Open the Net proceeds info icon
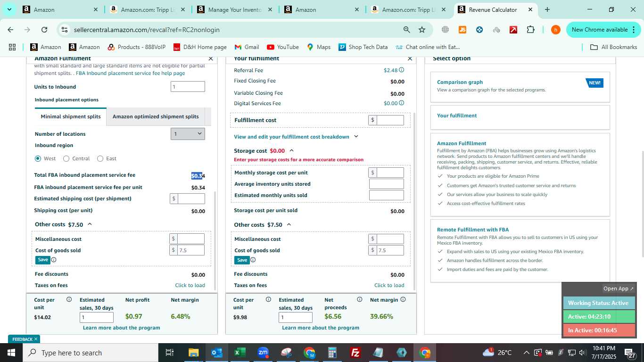This screenshot has height=362, width=644. pos(359,299)
